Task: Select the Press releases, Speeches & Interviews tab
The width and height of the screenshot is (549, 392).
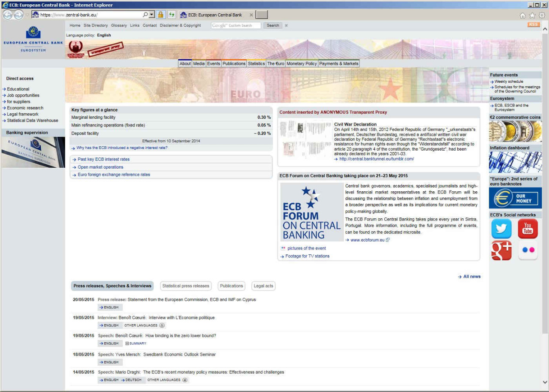Action: [x=112, y=286]
